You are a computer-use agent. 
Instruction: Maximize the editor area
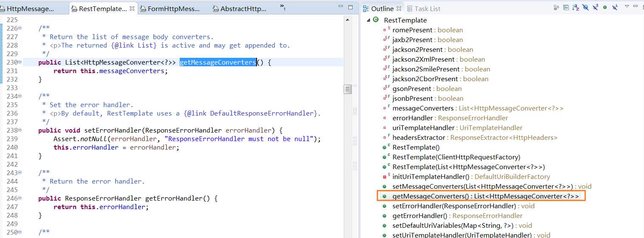pyautogui.click(x=350, y=7)
